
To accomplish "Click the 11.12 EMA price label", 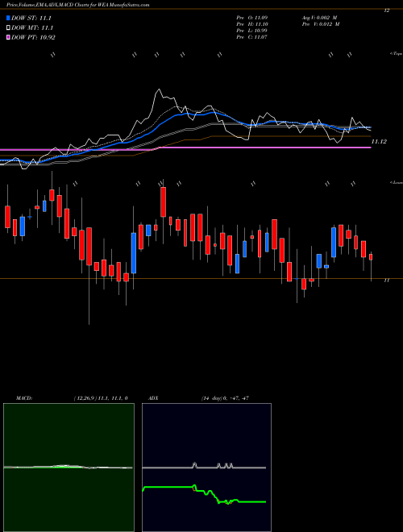I will tap(379, 142).
